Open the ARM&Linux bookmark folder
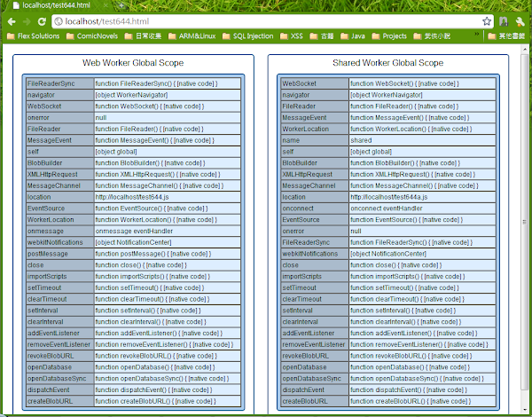This screenshot has width=532, height=417. pos(192,36)
